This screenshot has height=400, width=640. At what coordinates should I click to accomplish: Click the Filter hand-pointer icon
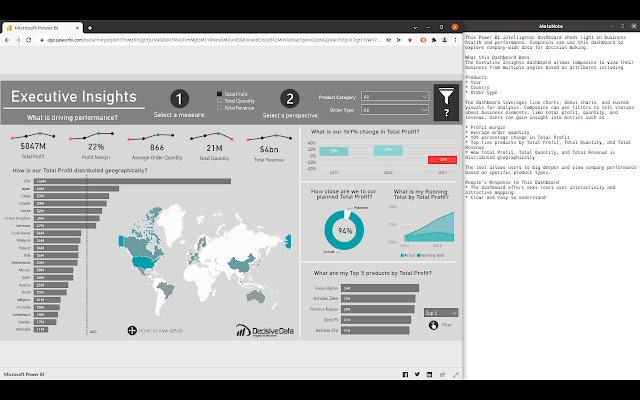click(x=433, y=325)
